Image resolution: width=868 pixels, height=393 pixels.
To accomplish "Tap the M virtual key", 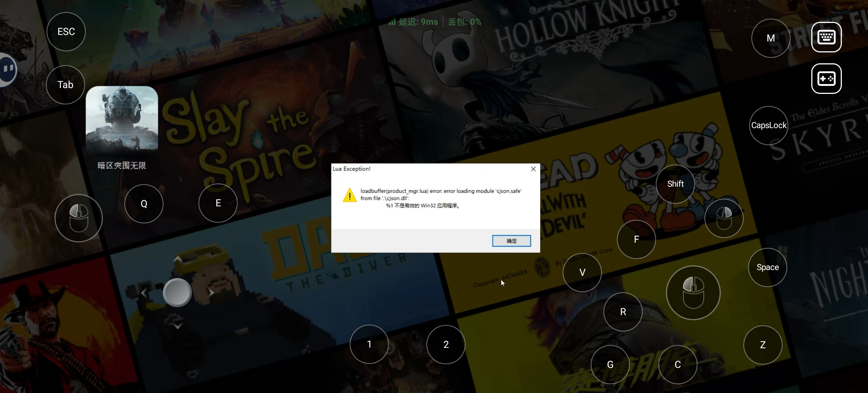I will pos(771,38).
